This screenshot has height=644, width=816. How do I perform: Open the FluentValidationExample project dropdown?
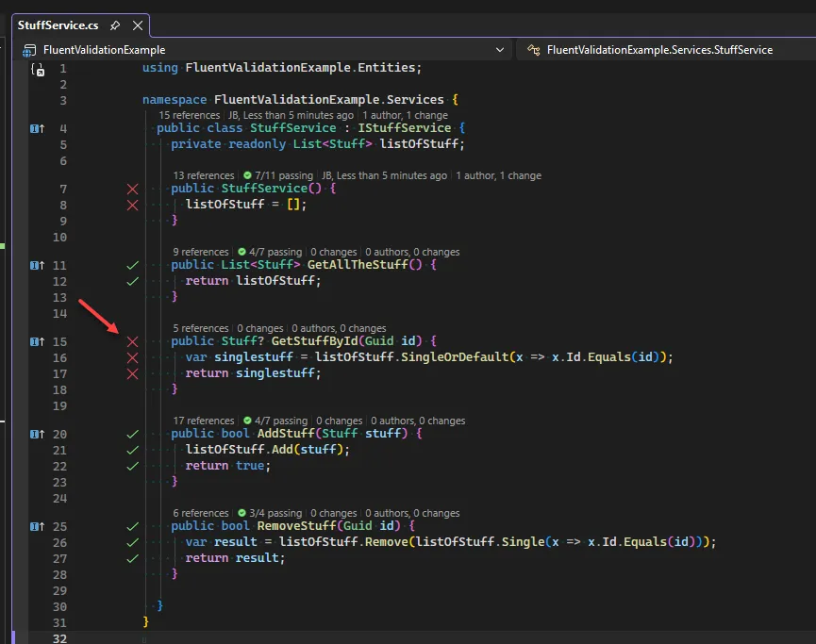click(x=501, y=49)
